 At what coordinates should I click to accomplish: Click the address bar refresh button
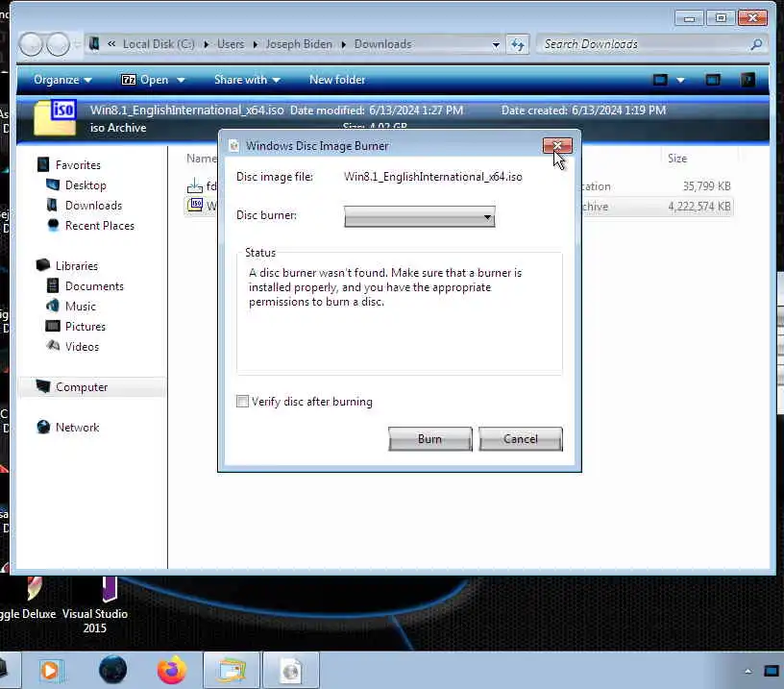click(x=518, y=45)
